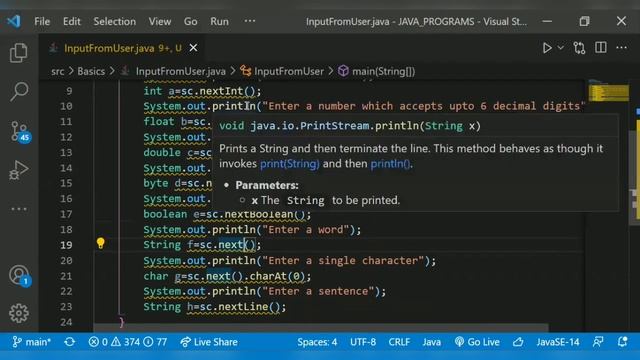Expand the Run button dropdown arrow
The image size is (640, 360).
(x=561, y=48)
